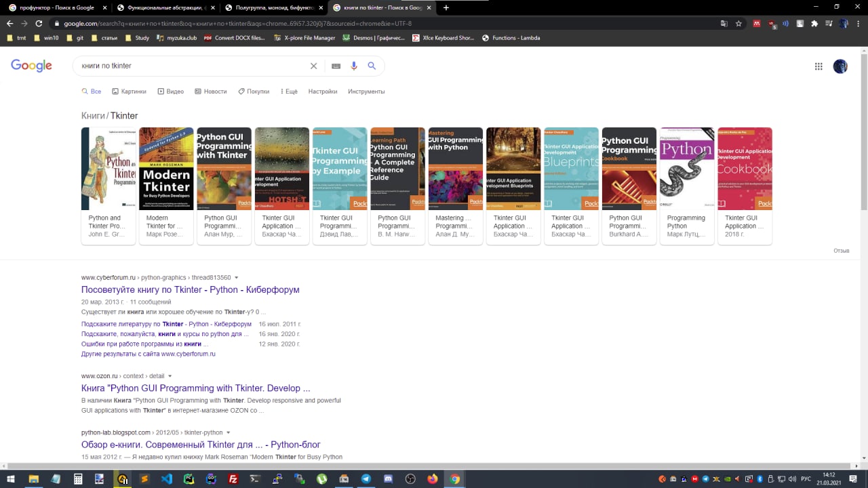Screen dimensions: 868x488
Task: Clear the search query with X
Action: [x=313, y=66]
